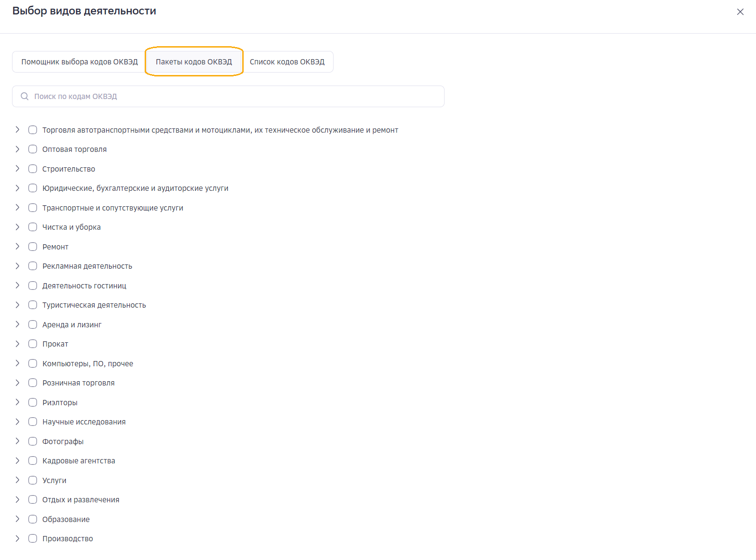Screen dimensions: 756x560
Task: Expand the Ремонт category arrow
Action: (17, 247)
